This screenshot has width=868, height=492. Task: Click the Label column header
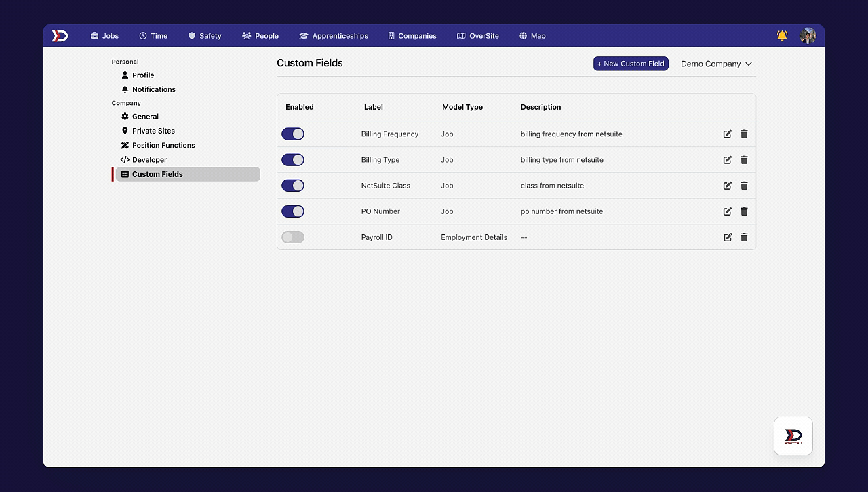pyautogui.click(x=374, y=107)
